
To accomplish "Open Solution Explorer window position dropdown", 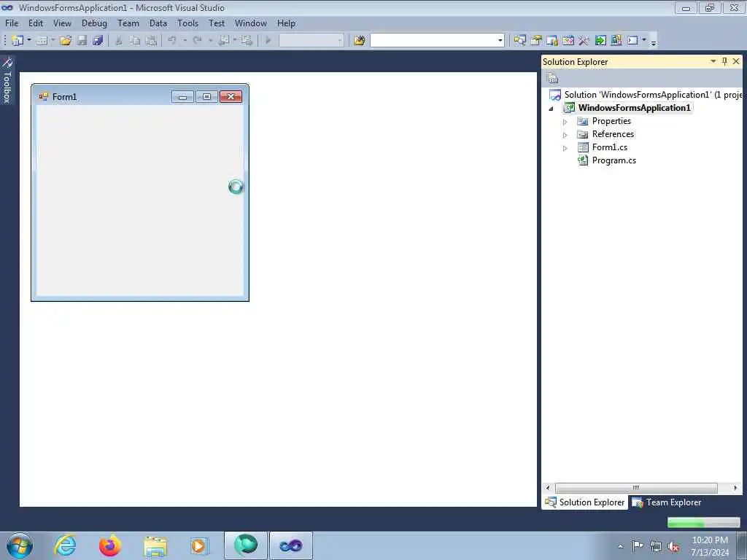I will click(x=713, y=61).
